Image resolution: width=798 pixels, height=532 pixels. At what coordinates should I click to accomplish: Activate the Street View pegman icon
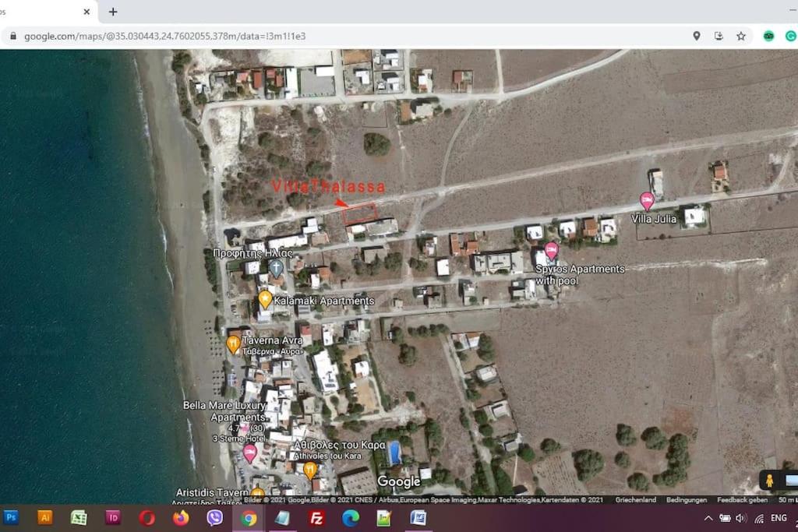[769, 480]
